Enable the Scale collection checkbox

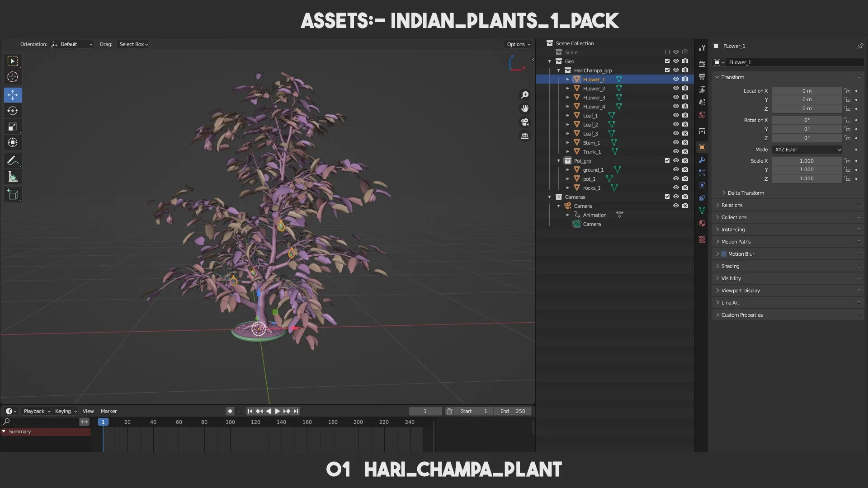pos(667,52)
